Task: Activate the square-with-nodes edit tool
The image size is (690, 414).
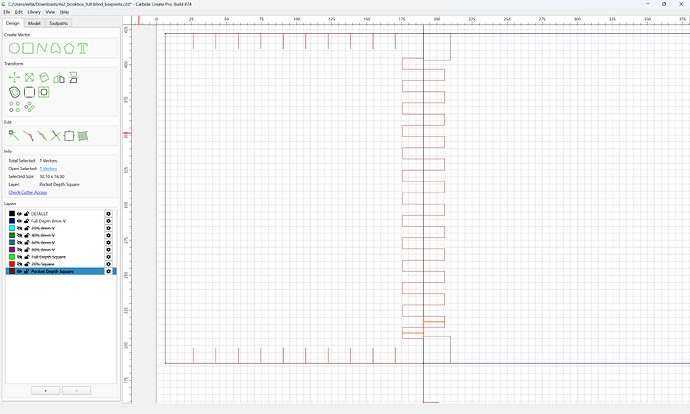Action: [x=69, y=136]
